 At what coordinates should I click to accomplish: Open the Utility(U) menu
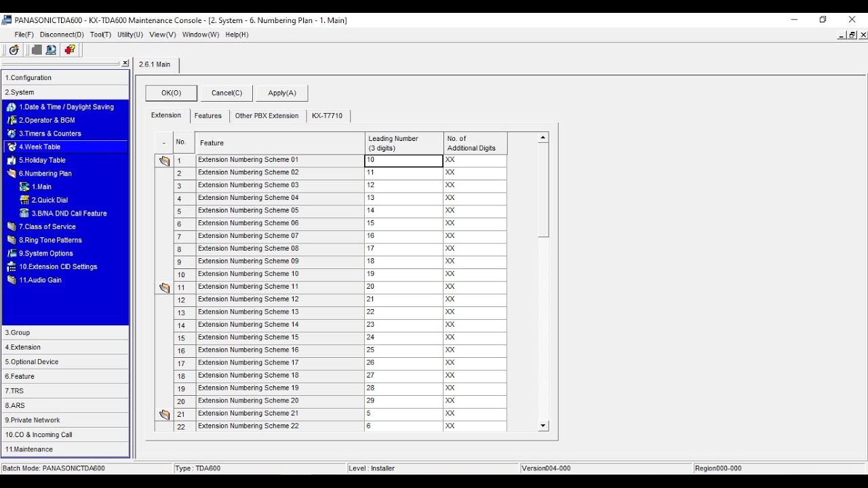coord(130,35)
